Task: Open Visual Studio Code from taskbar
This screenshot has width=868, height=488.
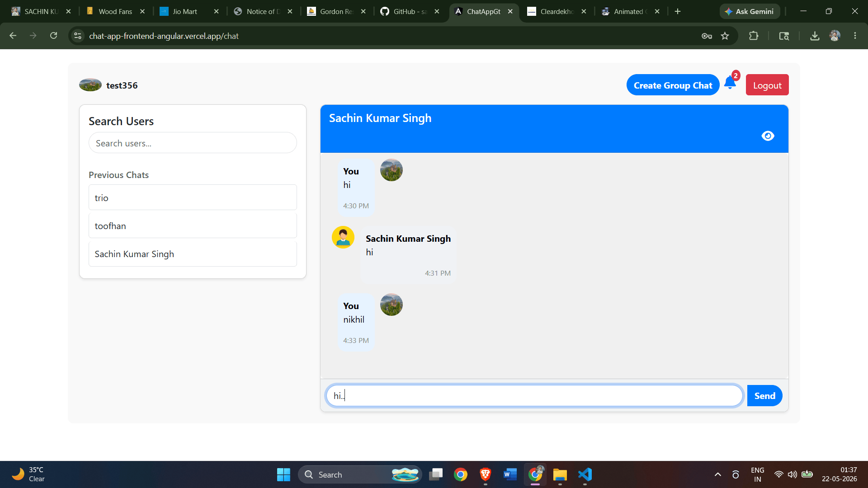Action: pos(585,474)
